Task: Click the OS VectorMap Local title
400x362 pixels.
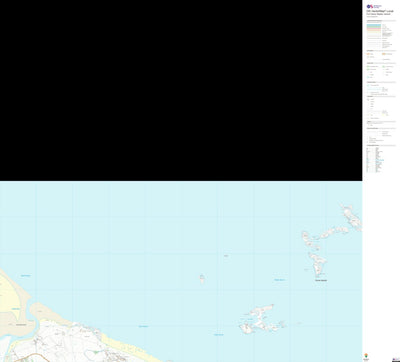Action: tap(380, 11)
